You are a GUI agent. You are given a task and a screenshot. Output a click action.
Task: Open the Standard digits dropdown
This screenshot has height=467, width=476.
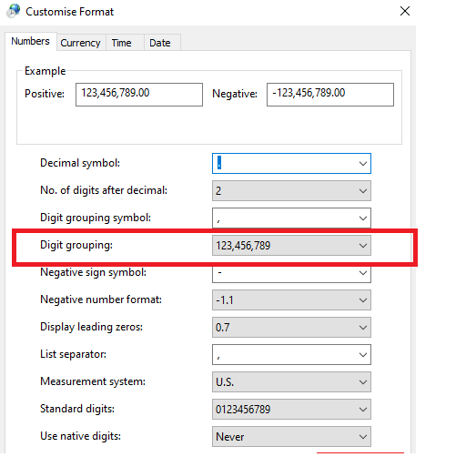click(291, 410)
